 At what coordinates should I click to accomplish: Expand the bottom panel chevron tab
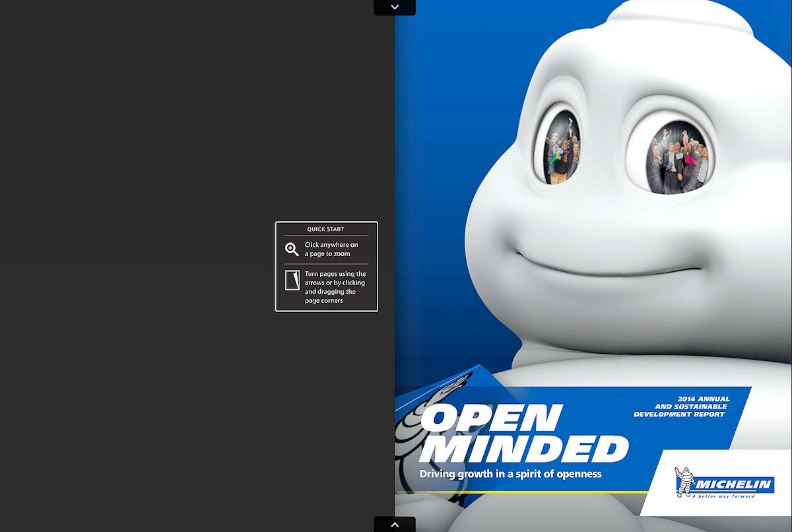[395, 525]
